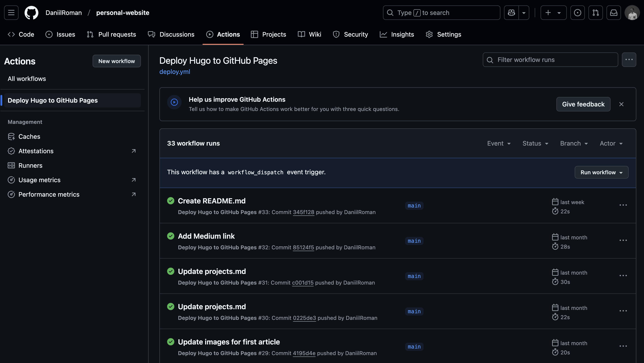Click the New workflow button

coord(117,61)
